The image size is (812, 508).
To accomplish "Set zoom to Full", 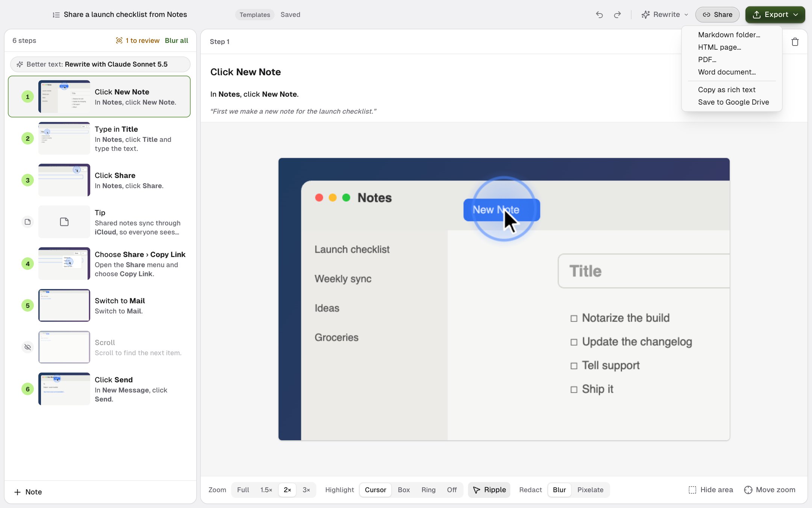I will coord(243,490).
